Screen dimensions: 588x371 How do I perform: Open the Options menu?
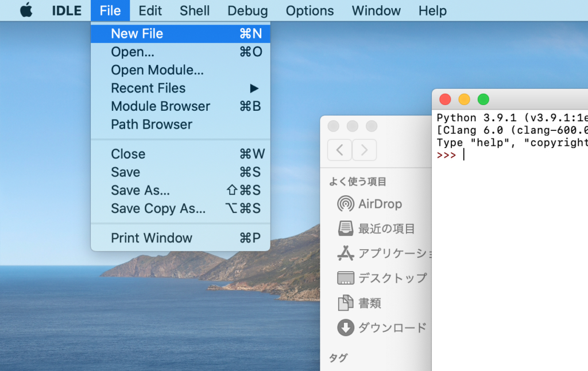(x=310, y=10)
